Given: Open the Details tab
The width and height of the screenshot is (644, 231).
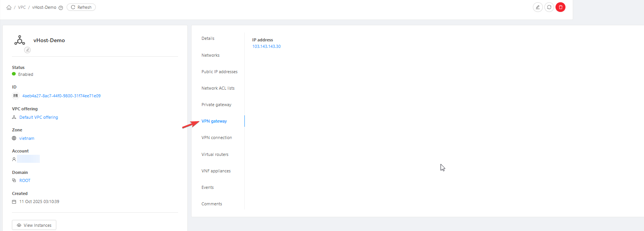Looking at the screenshot, I should 208,38.
